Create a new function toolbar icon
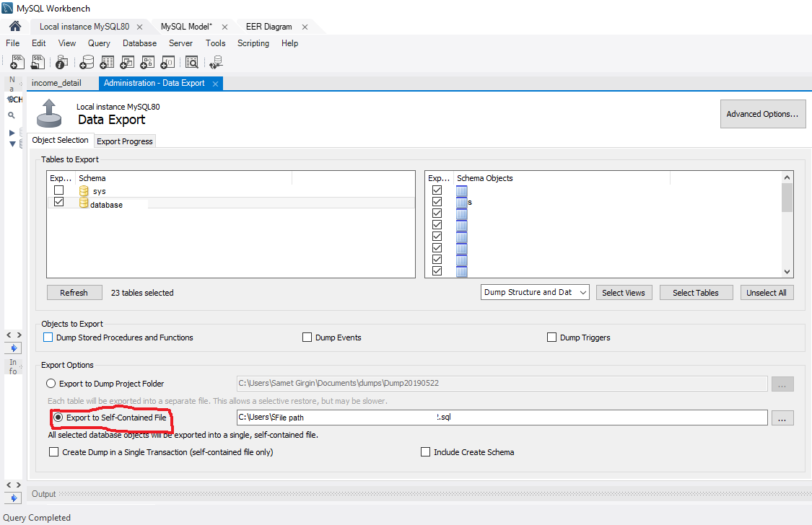This screenshot has width=812, height=525. tap(167, 62)
